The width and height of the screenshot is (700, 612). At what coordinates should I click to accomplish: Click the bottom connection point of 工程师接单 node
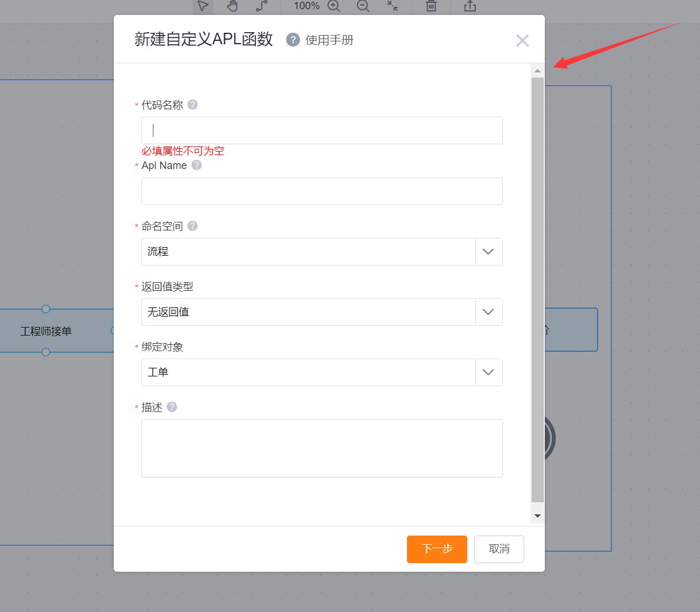tap(46, 352)
